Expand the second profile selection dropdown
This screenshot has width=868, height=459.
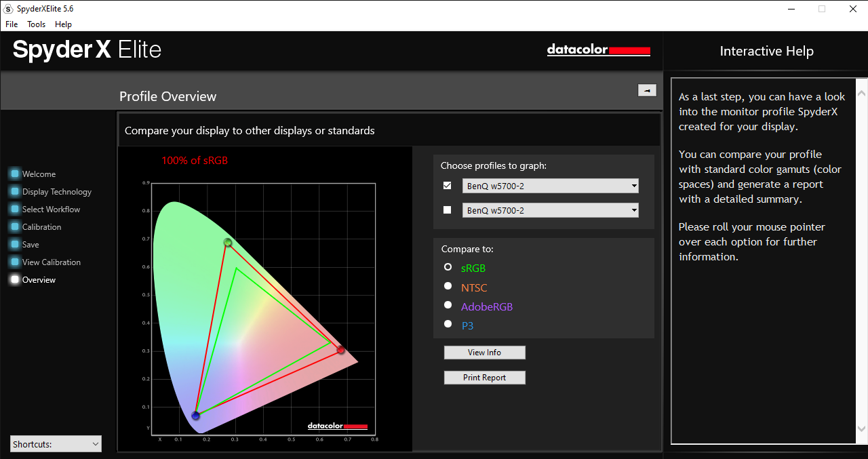coord(550,210)
